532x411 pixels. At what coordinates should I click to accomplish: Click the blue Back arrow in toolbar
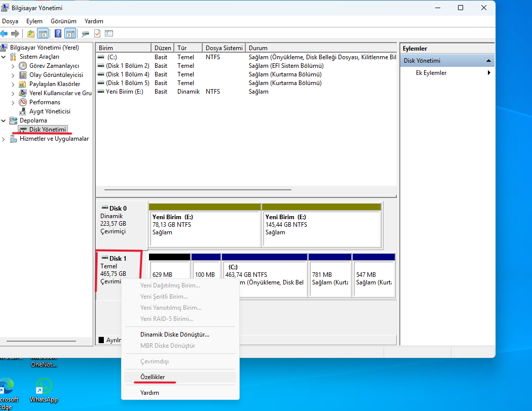click(x=4, y=33)
